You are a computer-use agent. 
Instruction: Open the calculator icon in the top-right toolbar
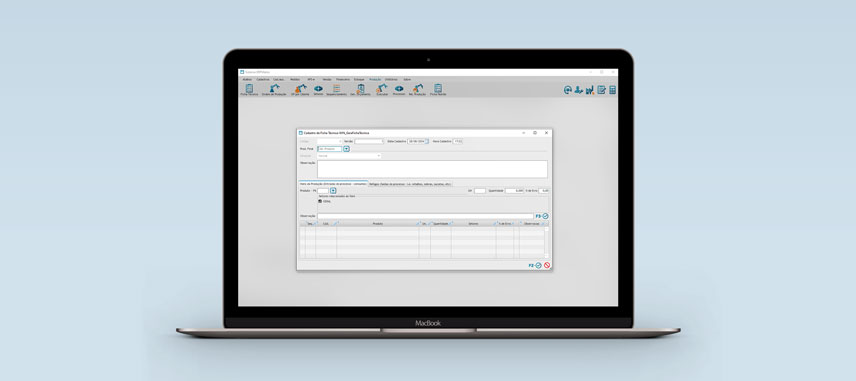point(613,90)
